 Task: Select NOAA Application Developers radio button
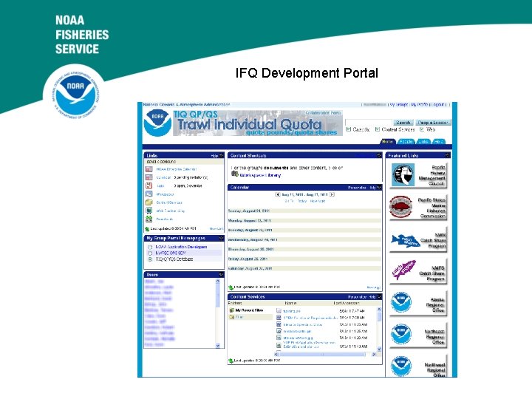point(150,248)
